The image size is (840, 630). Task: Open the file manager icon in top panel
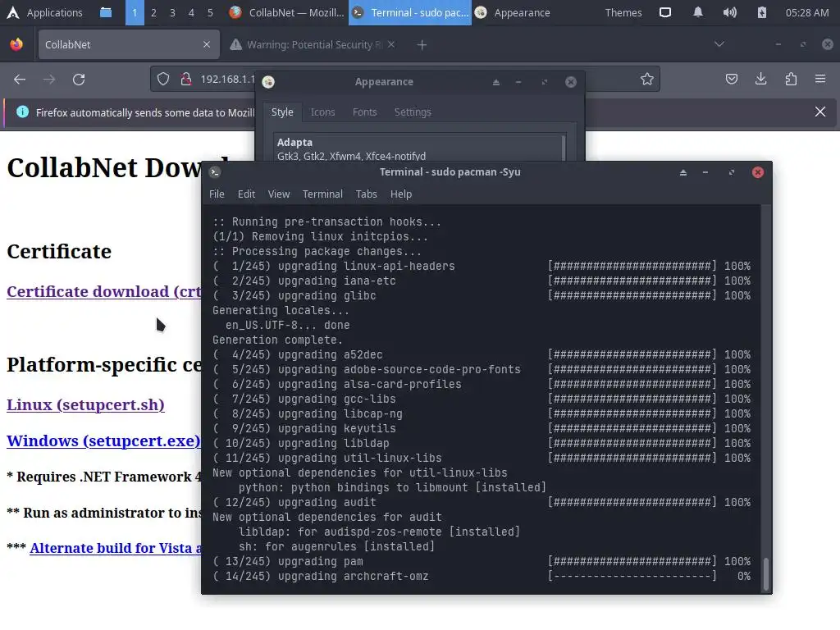coord(106,12)
